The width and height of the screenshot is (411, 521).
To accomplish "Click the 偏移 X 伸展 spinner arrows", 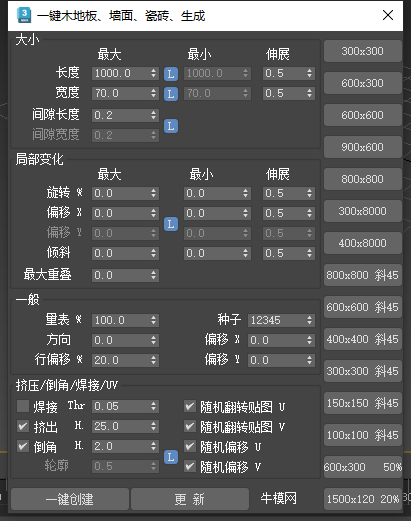I will pyautogui.click(x=310, y=213).
